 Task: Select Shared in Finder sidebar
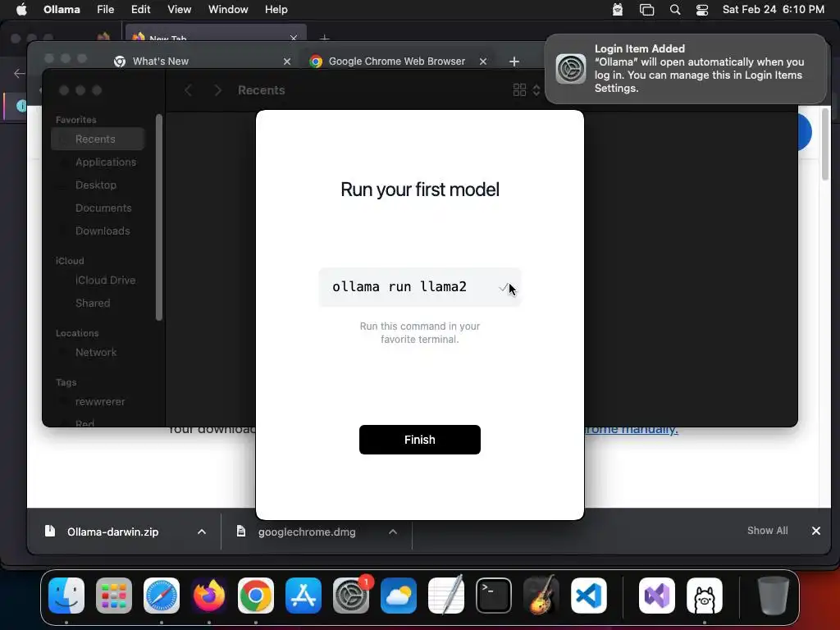[93, 304]
